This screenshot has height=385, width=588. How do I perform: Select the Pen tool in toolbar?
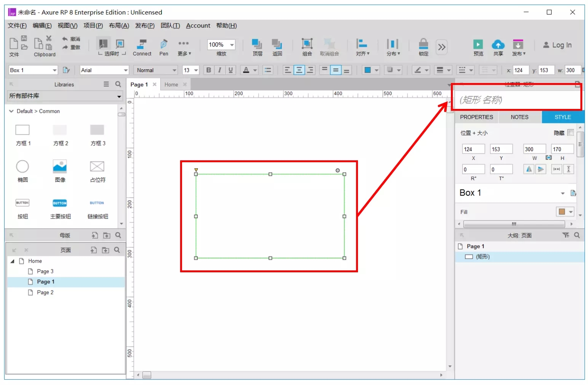pyautogui.click(x=163, y=44)
